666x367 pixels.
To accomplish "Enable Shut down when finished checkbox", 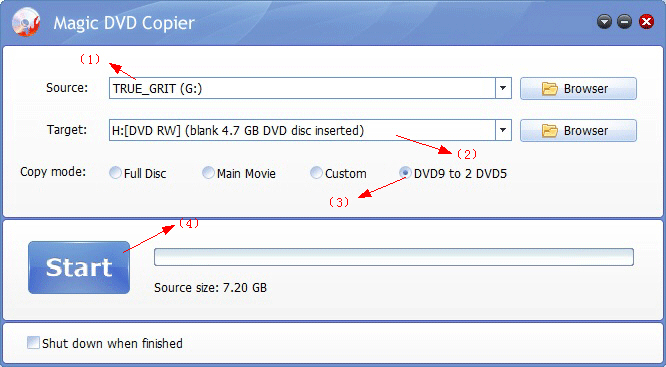I will [x=33, y=343].
